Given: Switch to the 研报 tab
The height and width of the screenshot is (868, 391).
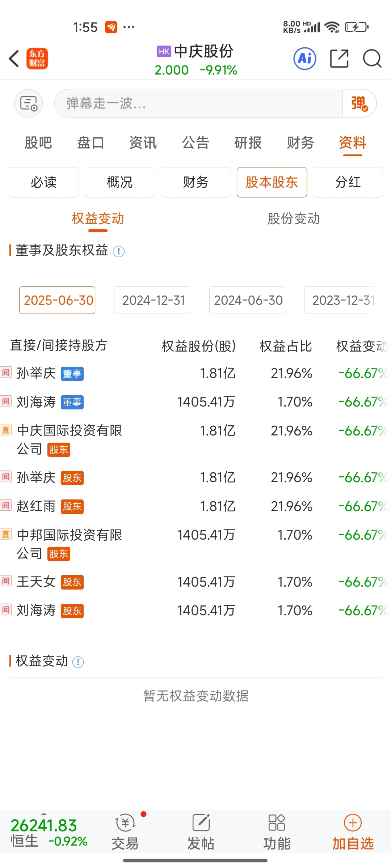Looking at the screenshot, I should 248,142.
